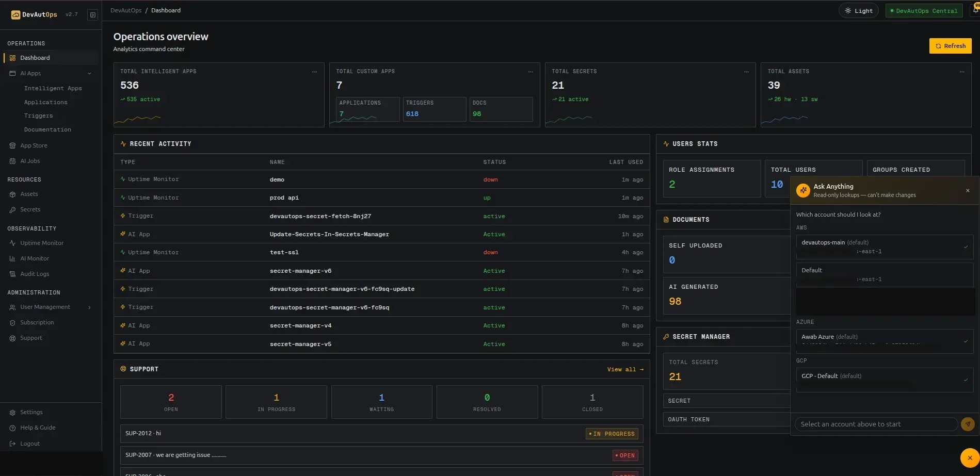Open Documentation in sidebar

tap(47, 129)
